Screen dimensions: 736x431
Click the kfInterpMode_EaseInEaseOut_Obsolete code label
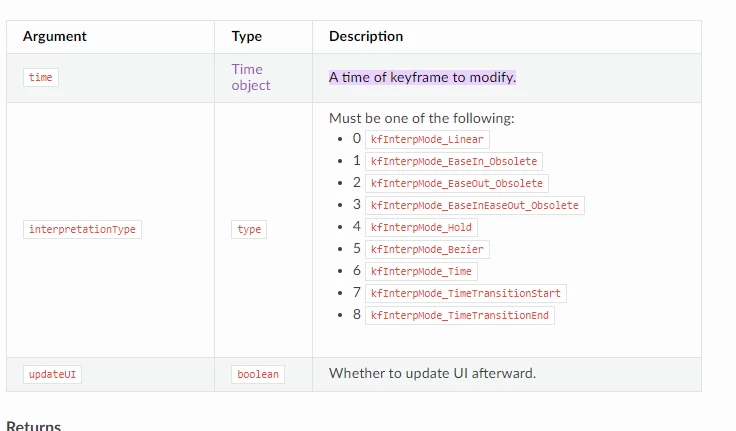coord(474,205)
